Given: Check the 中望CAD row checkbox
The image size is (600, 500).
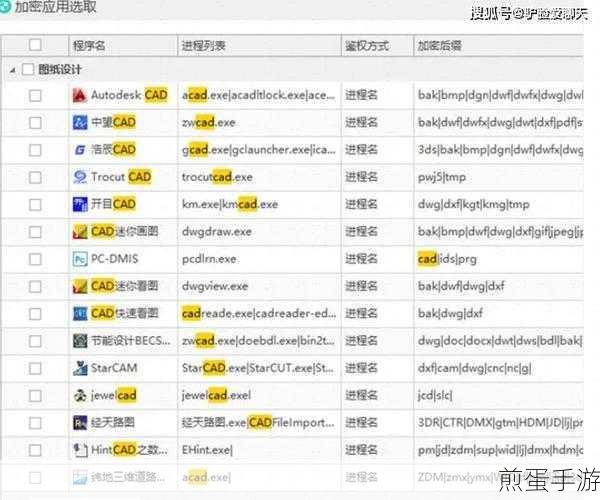Looking at the screenshot, I should tap(35, 122).
